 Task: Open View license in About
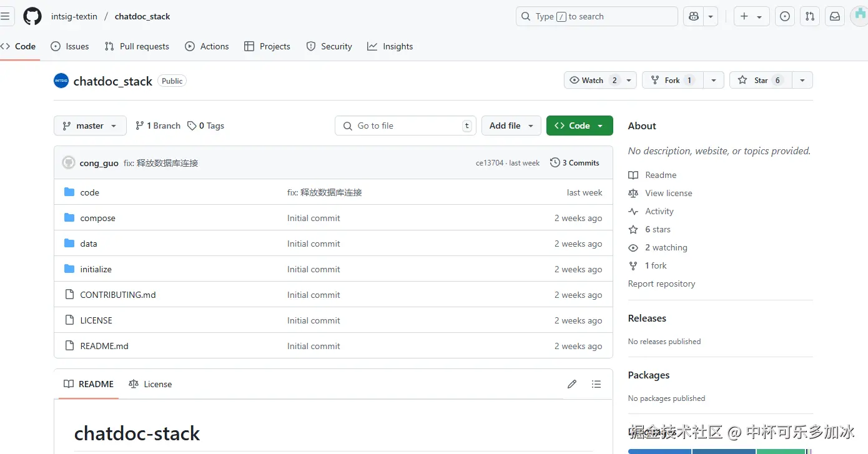[x=661, y=193]
